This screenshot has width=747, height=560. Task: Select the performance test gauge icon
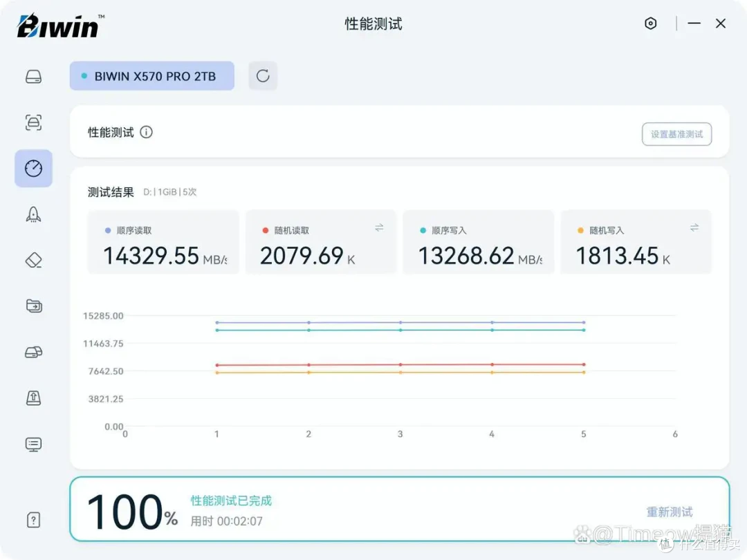pyautogui.click(x=33, y=168)
